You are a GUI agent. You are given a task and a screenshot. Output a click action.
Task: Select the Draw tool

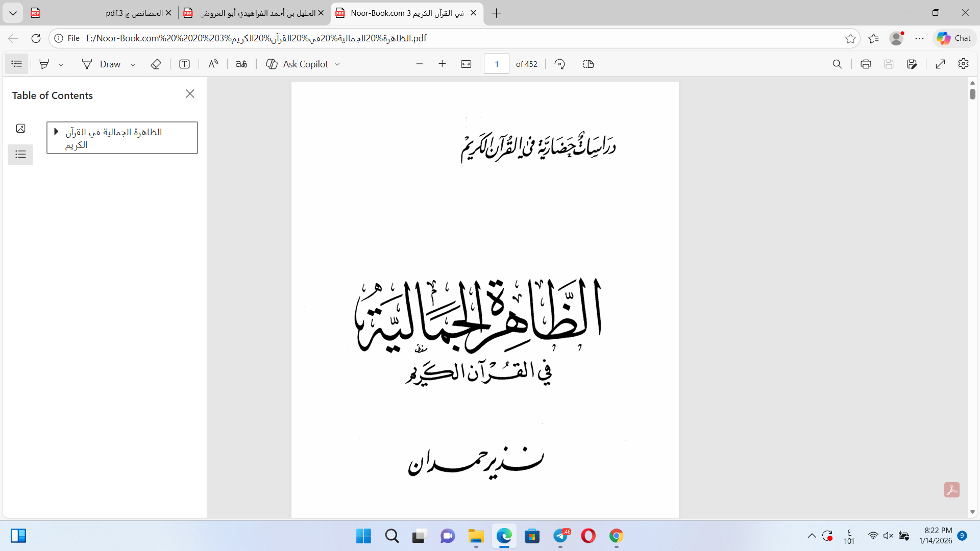[x=102, y=64]
